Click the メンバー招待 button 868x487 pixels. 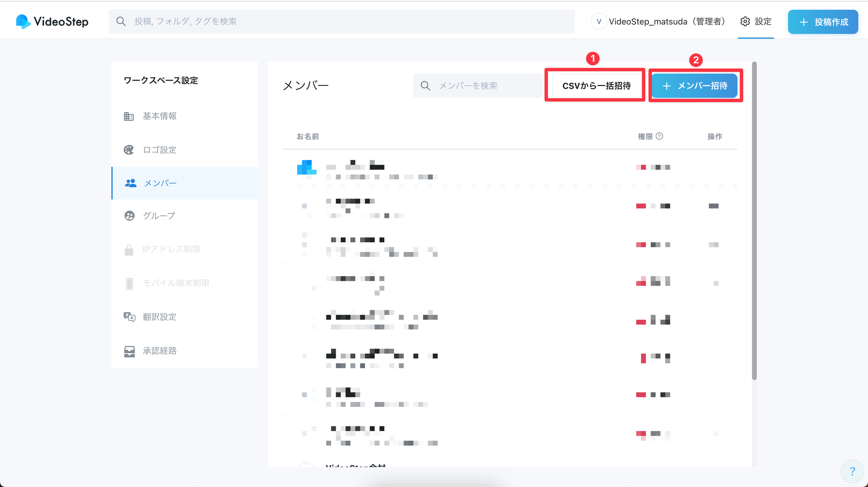(695, 86)
